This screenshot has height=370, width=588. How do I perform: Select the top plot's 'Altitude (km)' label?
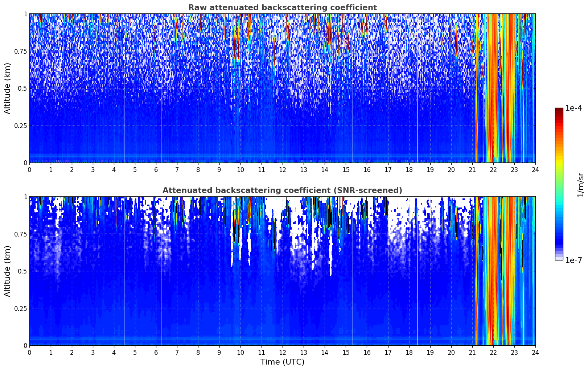click(x=8, y=88)
